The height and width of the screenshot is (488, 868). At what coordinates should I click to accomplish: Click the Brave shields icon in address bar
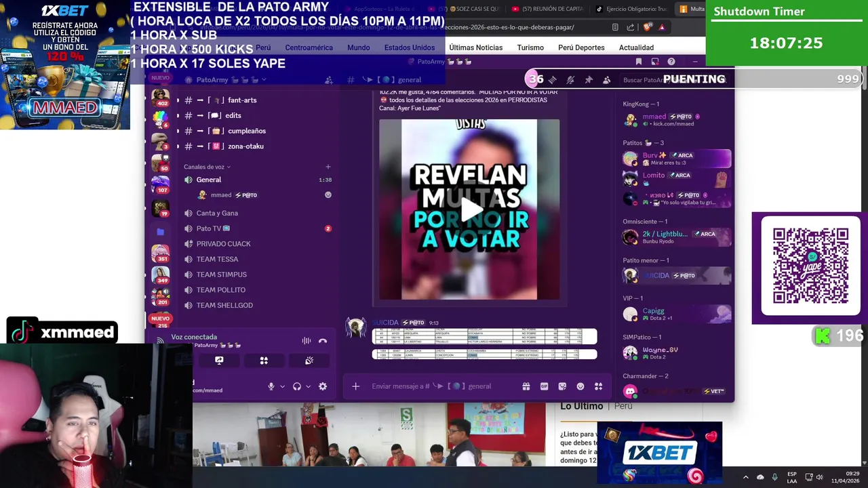pyautogui.click(x=647, y=27)
